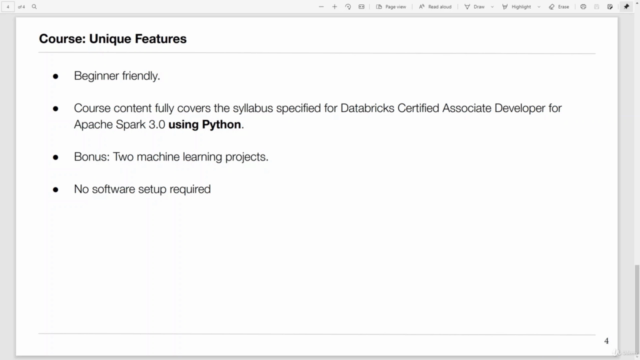640x360 pixels.
Task: Zoom in with the plus icon
Action: click(335, 7)
